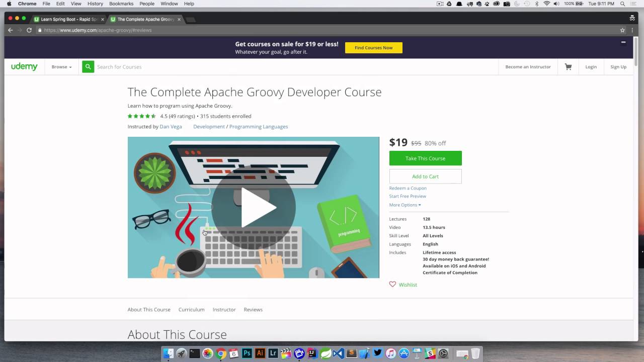This screenshot has width=644, height=362.
Task: Open System Preferences in dock
Action: click(443, 353)
